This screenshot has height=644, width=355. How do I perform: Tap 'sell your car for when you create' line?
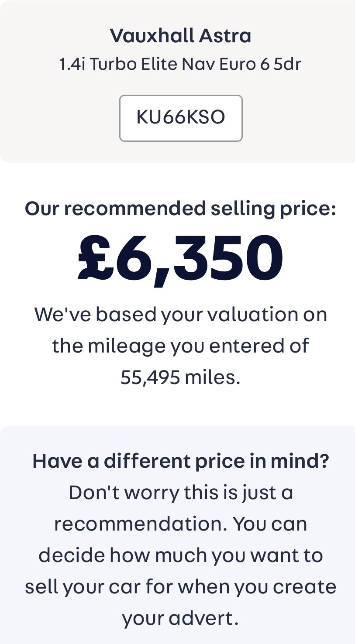pyautogui.click(x=180, y=587)
